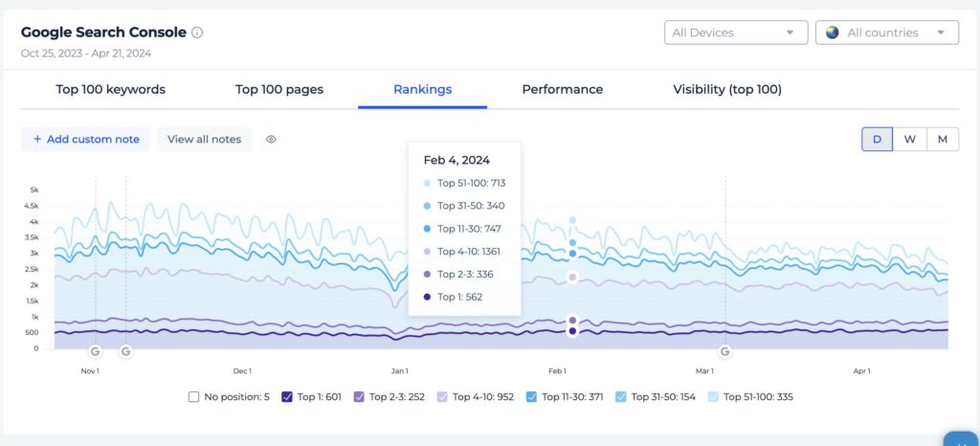
Task: Click the Top 1 data point on the chart
Action: click(x=572, y=331)
